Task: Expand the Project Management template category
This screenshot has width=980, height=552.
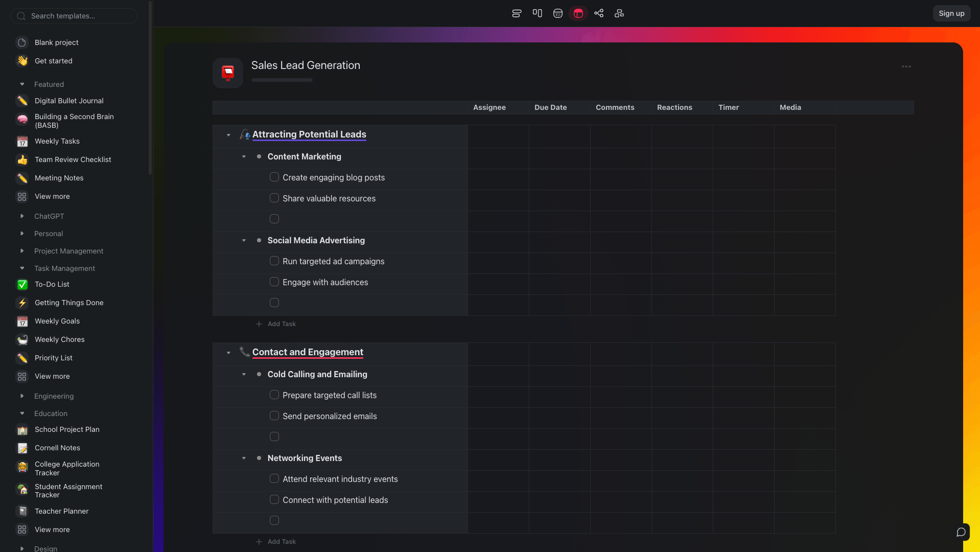Action: click(22, 251)
